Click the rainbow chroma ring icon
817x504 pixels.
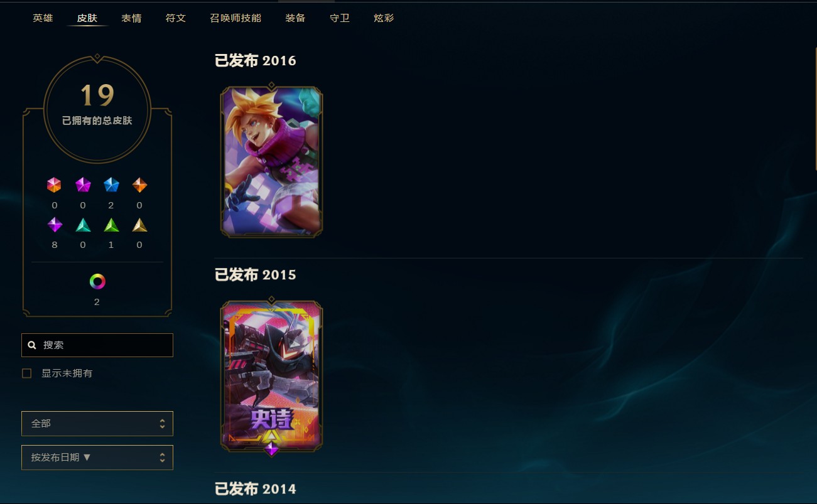click(x=97, y=282)
